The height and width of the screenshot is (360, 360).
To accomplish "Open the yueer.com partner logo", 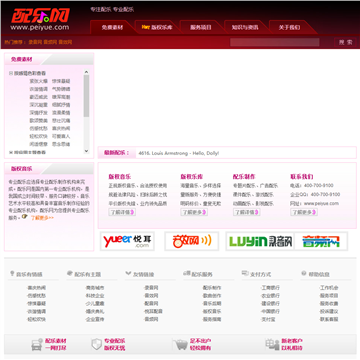I will (x=127, y=241).
